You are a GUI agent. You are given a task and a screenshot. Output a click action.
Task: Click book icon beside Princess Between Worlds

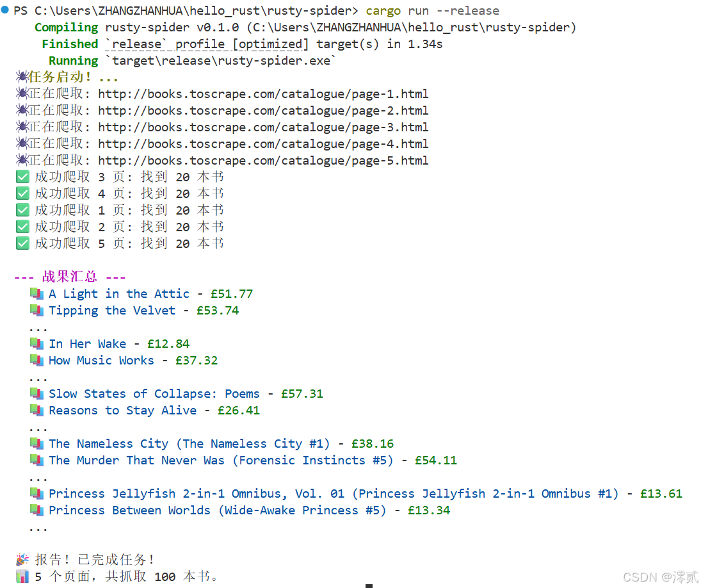point(36,510)
